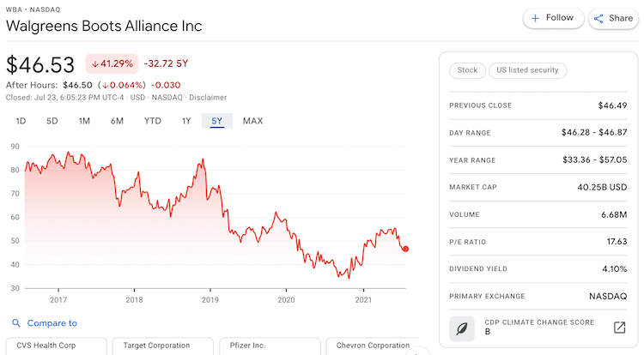Compare with CVS Health Corp

click(55, 346)
